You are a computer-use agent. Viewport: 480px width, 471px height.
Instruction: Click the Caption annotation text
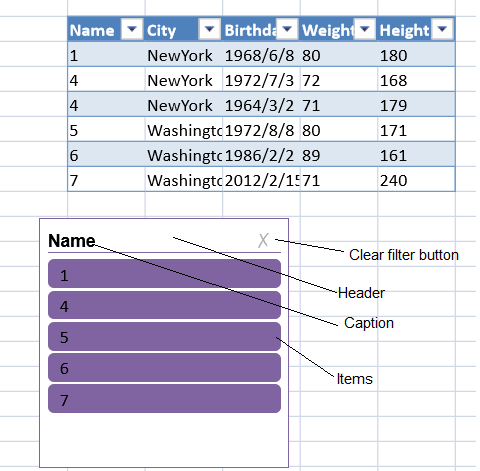click(369, 323)
